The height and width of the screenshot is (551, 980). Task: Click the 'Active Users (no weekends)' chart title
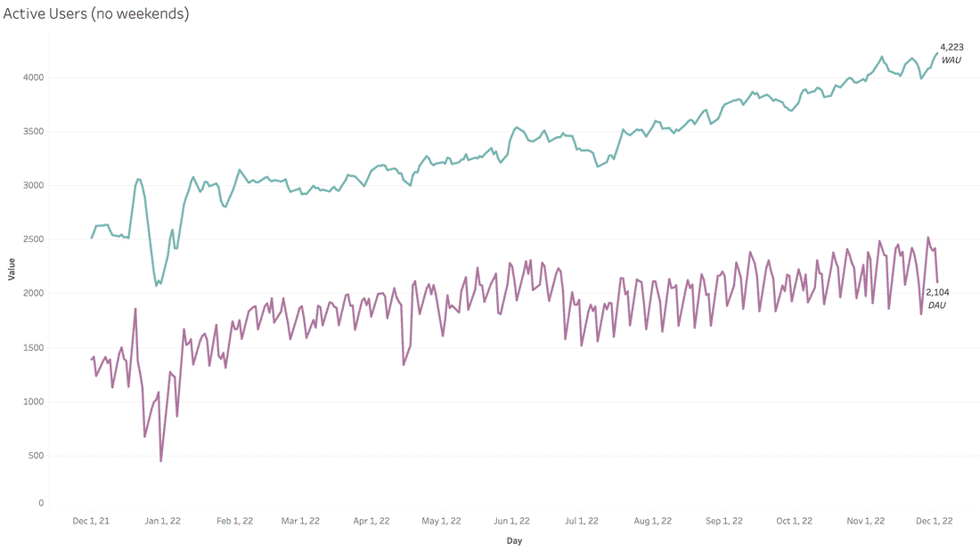[x=96, y=14]
